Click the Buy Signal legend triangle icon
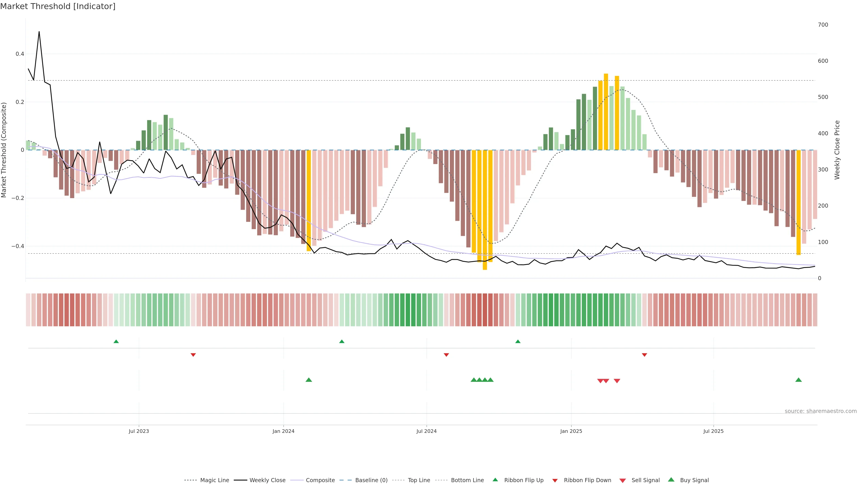 pyautogui.click(x=671, y=480)
